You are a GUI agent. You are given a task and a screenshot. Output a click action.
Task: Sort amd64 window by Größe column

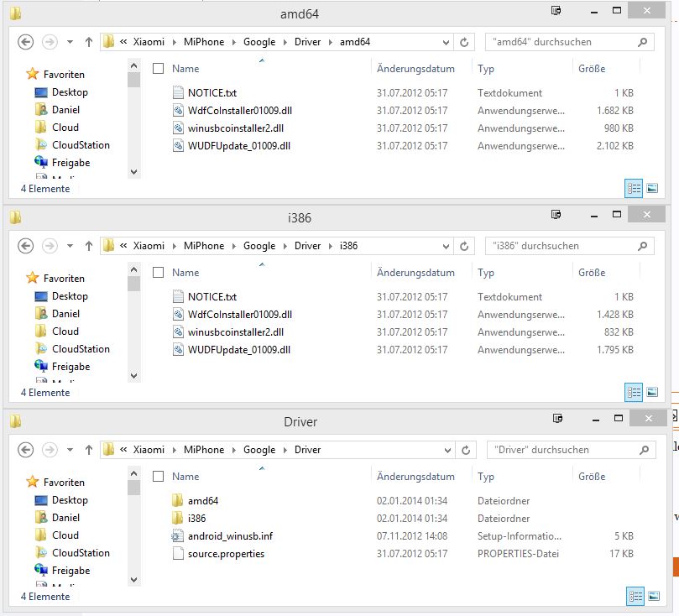(x=592, y=68)
